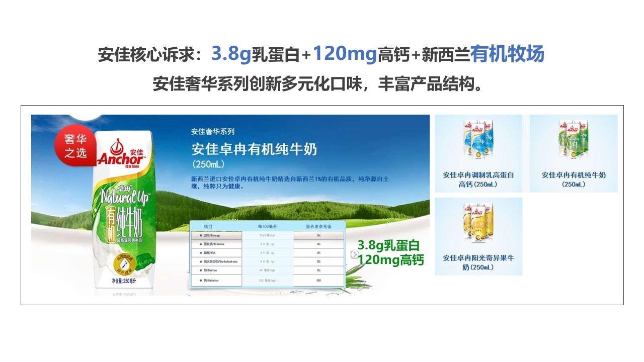The width and height of the screenshot is (644, 362).
Task: Click the bullet marker beside 能量/Energy row
Action: coord(200,235)
